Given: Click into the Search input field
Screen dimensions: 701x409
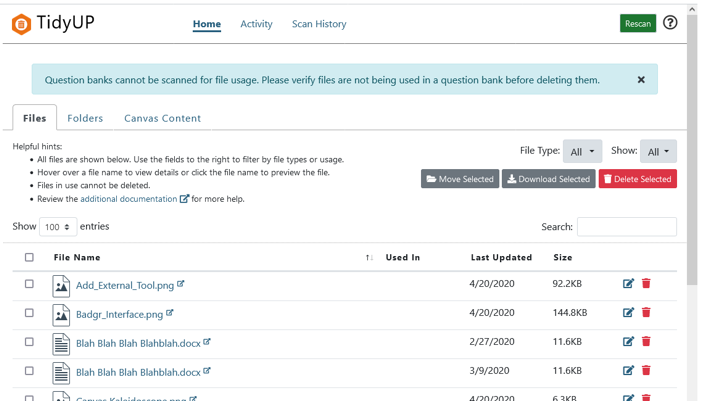Looking at the screenshot, I should point(627,227).
